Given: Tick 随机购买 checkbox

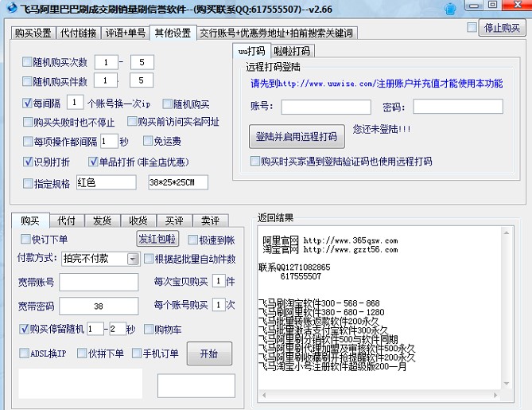Looking at the screenshot, I should 167,103.
